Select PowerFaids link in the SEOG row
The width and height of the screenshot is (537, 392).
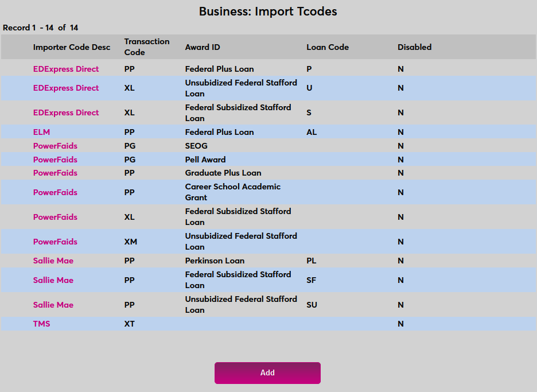(55, 146)
